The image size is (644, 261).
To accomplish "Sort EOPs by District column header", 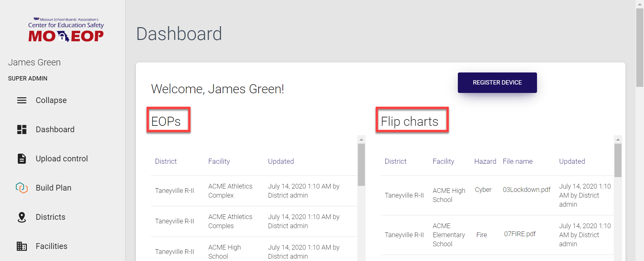I will pos(166,161).
